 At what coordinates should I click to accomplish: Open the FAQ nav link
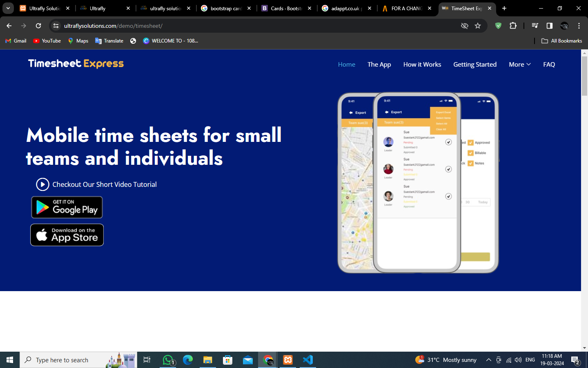pyautogui.click(x=549, y=65)
